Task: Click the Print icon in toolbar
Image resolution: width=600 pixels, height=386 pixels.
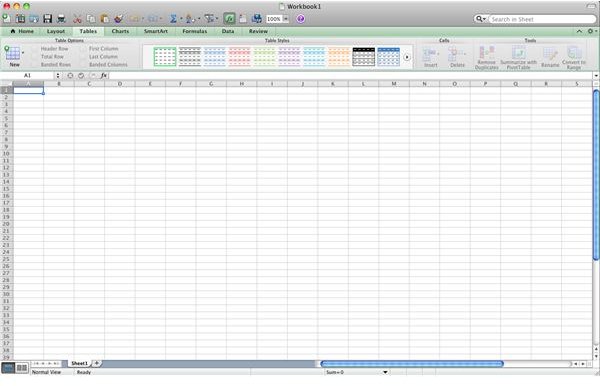Action: 61,19
